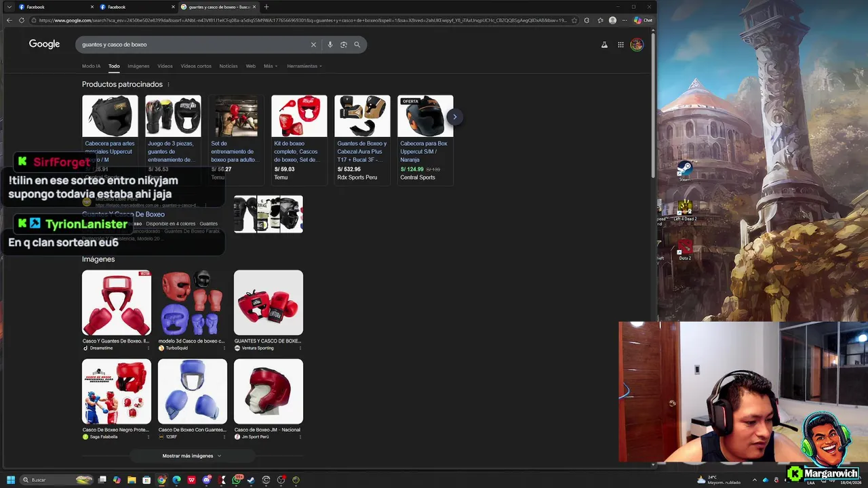Open the Google account profile picture
The height and width of the screenshot is (488, 868).
pyautogui.click(x=637, y=45)
